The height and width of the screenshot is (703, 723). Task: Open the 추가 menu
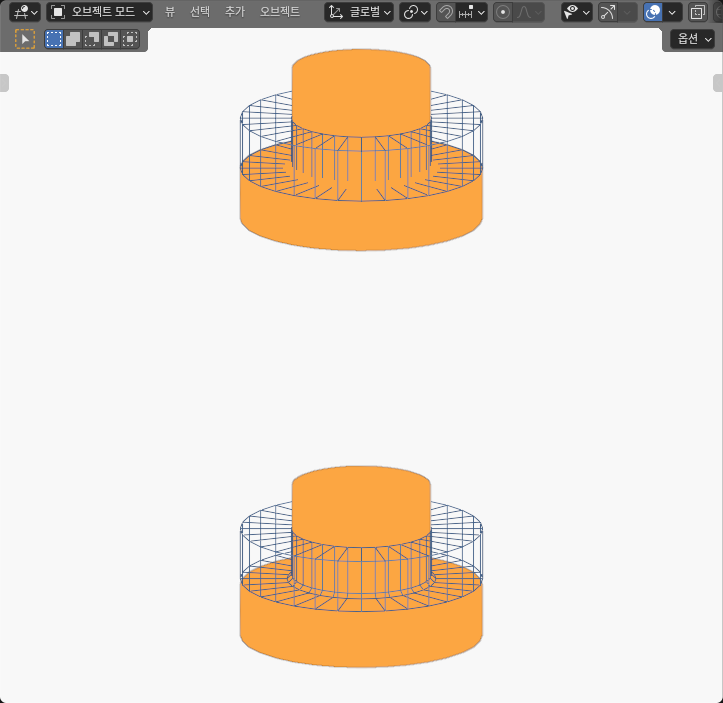click(235, 12)
